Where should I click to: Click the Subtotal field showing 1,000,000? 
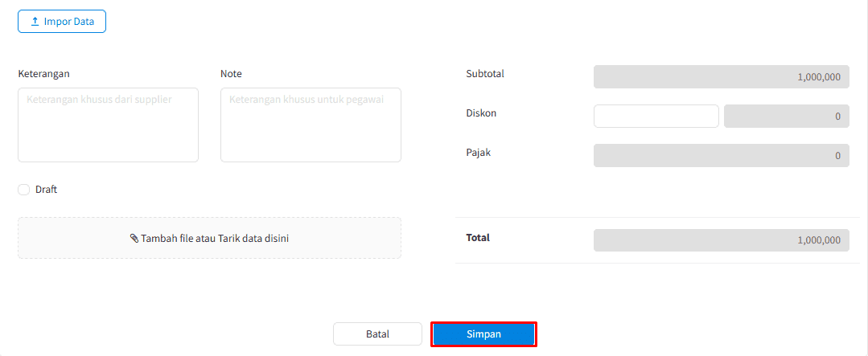point(721,77)
